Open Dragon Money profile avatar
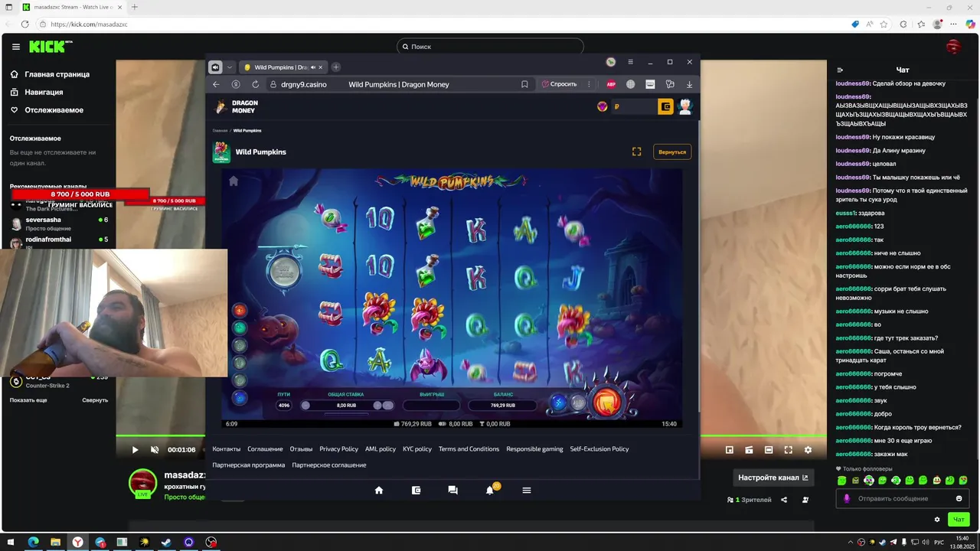Image resolution: width=980 pixels, height=551 pixels. (685, 106)
